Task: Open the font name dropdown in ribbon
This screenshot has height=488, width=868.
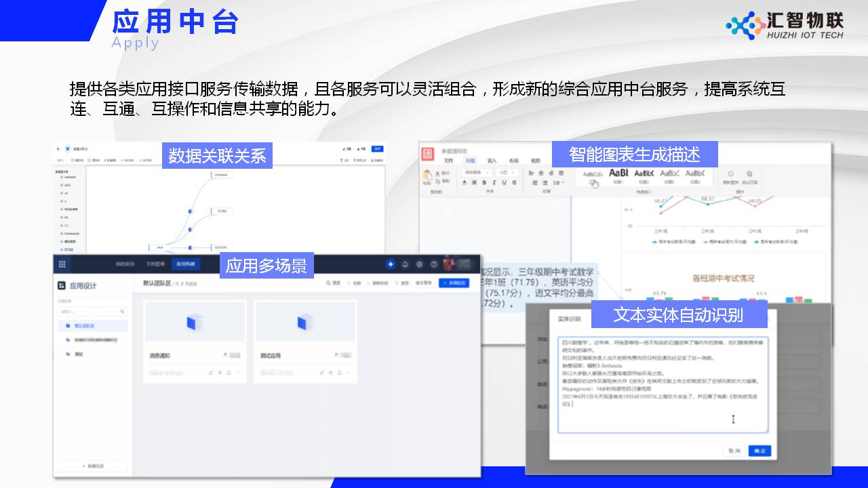Action: (477, 173)
